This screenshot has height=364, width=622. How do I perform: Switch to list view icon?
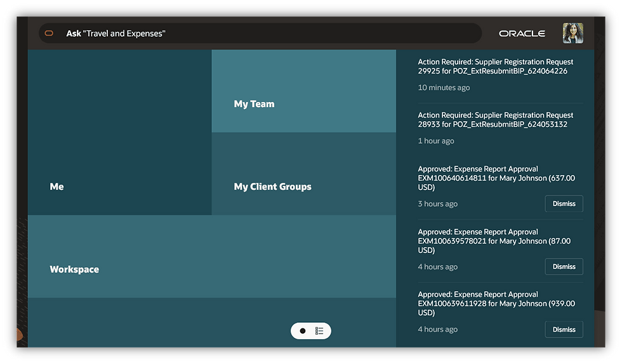[x=319, y=330]
